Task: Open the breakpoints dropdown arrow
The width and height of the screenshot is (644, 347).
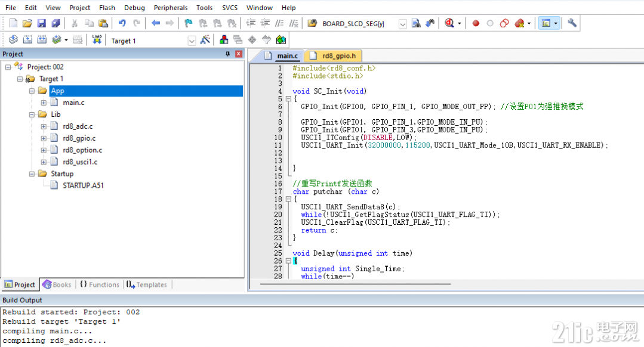Action: [x=529, y=23]
